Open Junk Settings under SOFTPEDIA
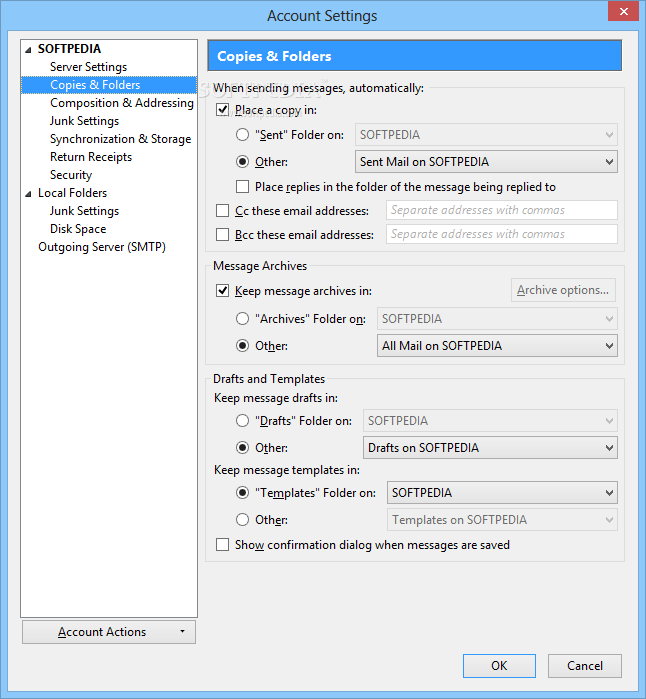The height and width of the screenshot is (699, 646). (84, 121)
